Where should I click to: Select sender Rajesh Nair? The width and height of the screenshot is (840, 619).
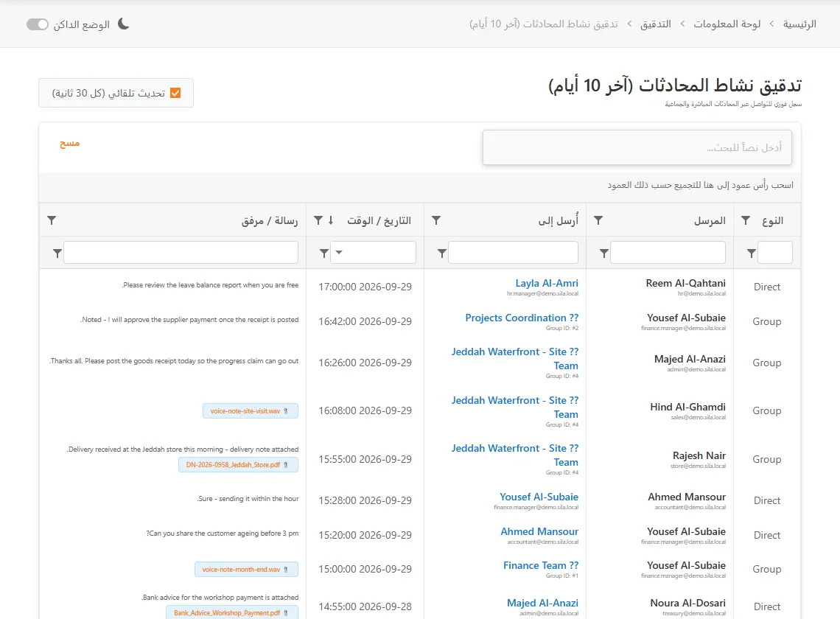click(699, 455)
